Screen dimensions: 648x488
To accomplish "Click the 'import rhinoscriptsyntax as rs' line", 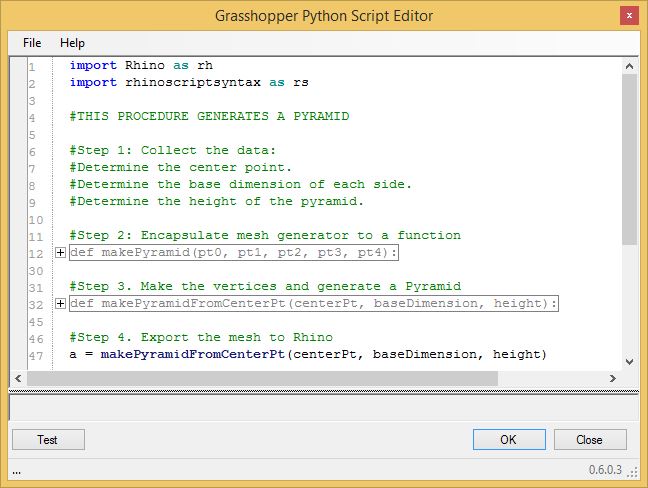I will 189,82.
